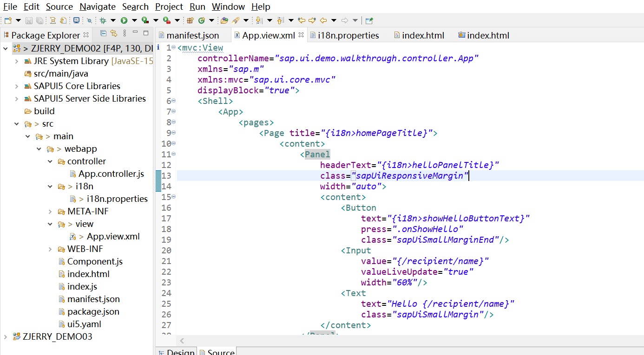Screen dimensions: 644x355
Task: Open the Package Explorer view menu
Action: pos(125,33)
